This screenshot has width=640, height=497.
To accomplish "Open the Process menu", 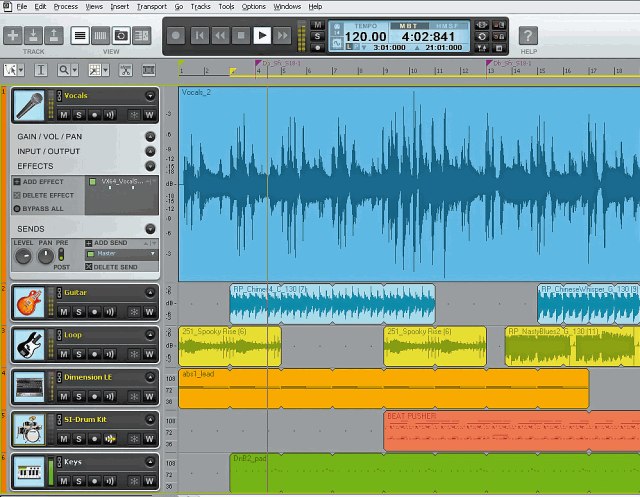I will 65,7.
